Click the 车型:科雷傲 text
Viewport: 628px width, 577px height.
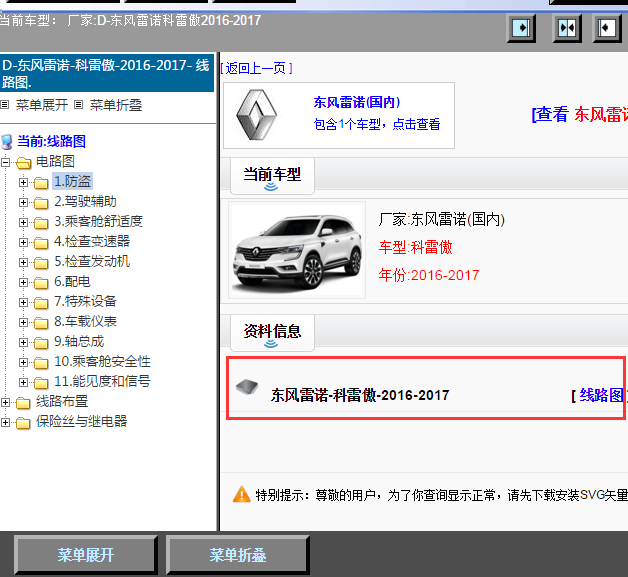pyautogui.click(x=415, y=247)
